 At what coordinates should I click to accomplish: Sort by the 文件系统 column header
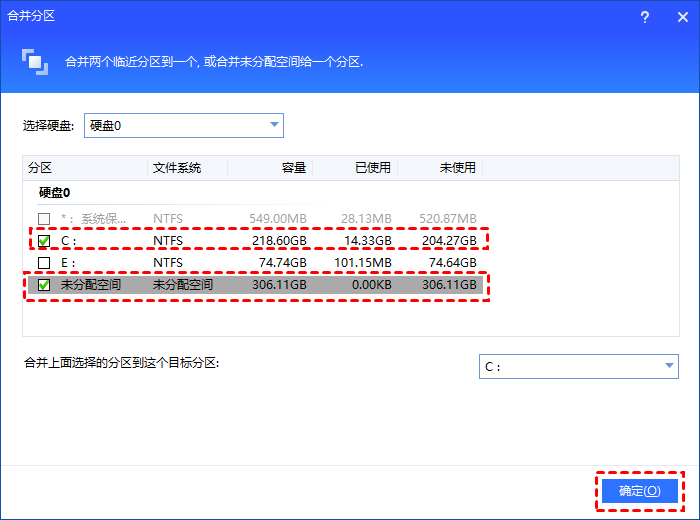point(177,167)
